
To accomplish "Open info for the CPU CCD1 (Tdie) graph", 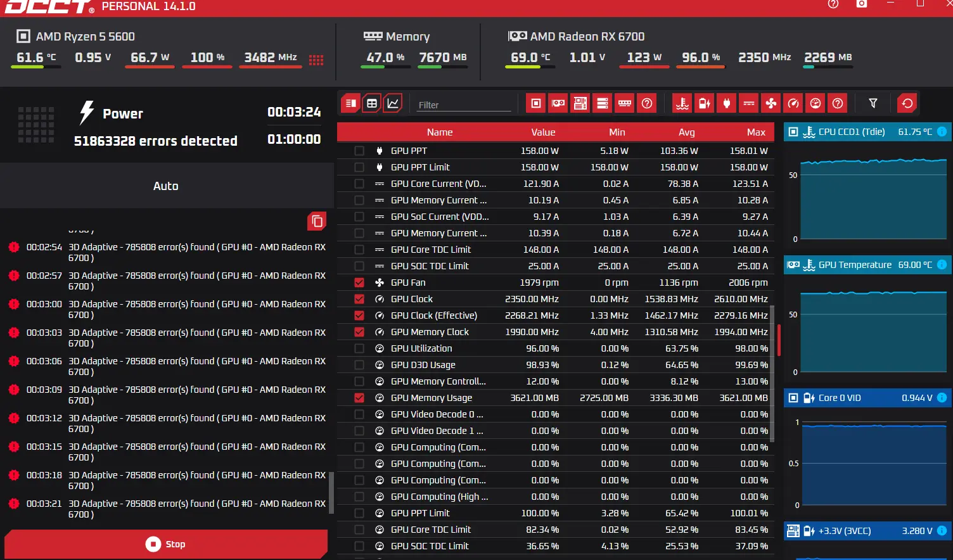I will [x=942, y=132].
